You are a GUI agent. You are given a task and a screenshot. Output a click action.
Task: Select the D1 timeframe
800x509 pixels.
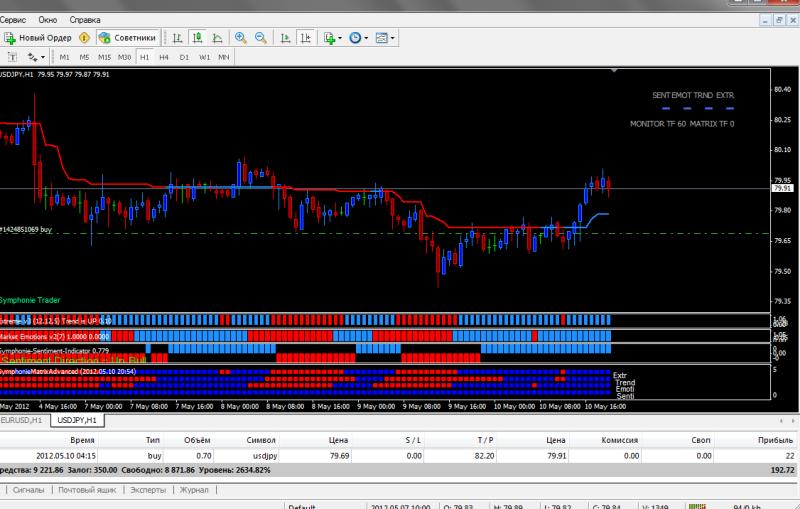pyautogui.click(x=184, y=57)
